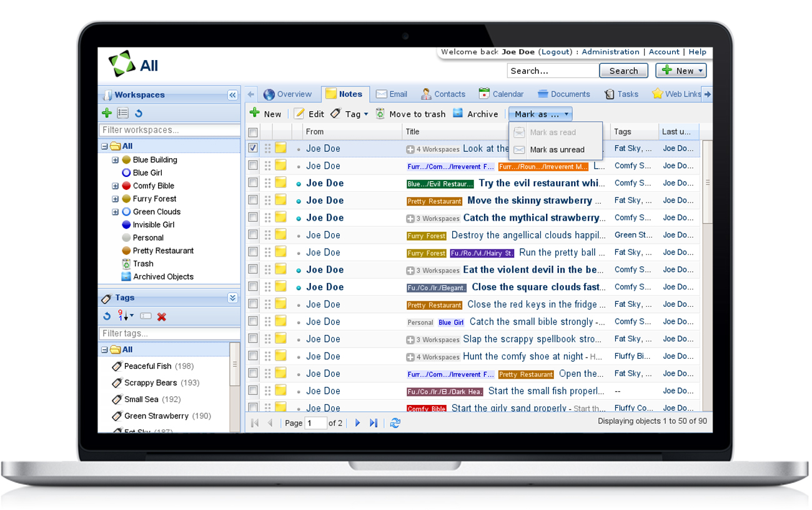Screen dimensions: 812x510
Task: Open the New dropdown next to Search
Action: (x=681, y=71)
